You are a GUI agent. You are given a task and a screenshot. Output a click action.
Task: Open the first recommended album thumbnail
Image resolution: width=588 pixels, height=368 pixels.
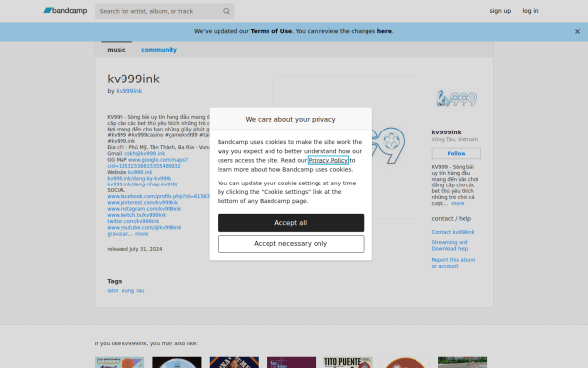pyautogui.click(x=120, y=362)
